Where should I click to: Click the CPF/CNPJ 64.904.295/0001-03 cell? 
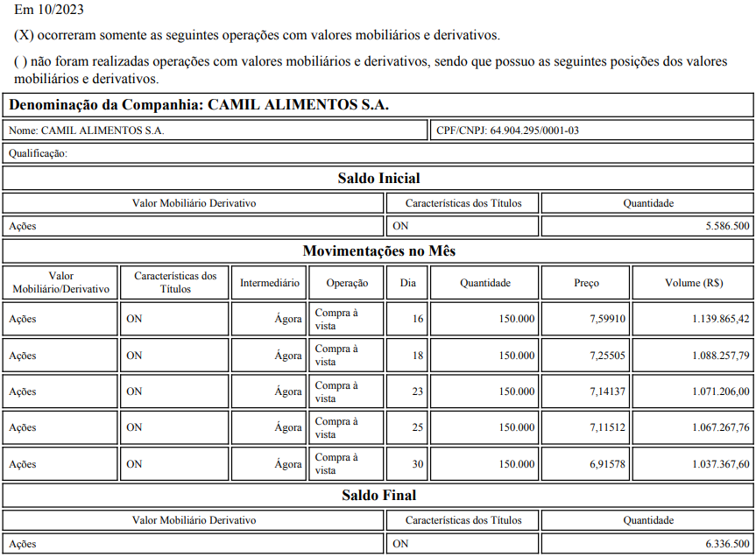[x=591, y=130]
